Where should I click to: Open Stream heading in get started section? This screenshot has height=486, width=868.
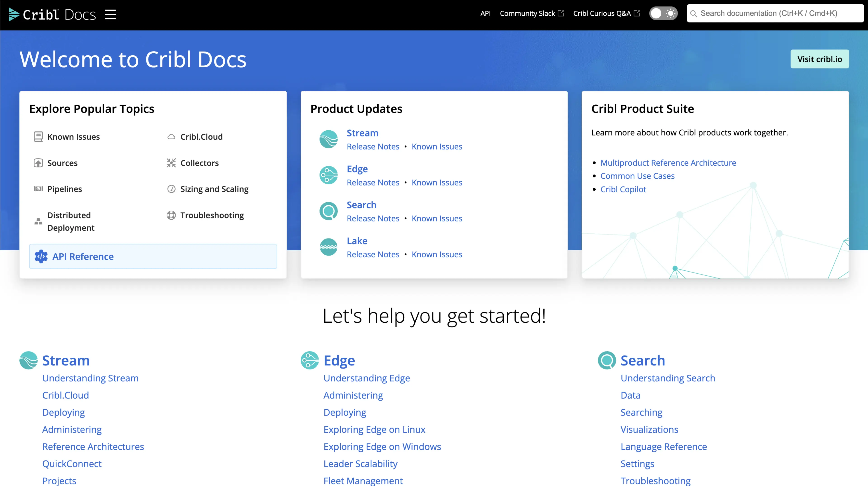click(x=66, y=360)
